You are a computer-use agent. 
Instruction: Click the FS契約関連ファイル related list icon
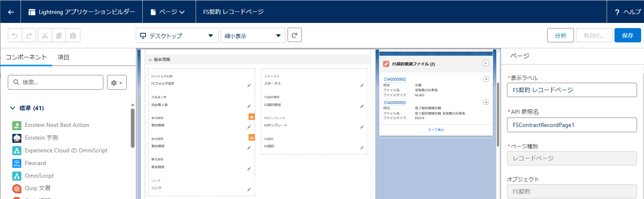pos(386,64)
